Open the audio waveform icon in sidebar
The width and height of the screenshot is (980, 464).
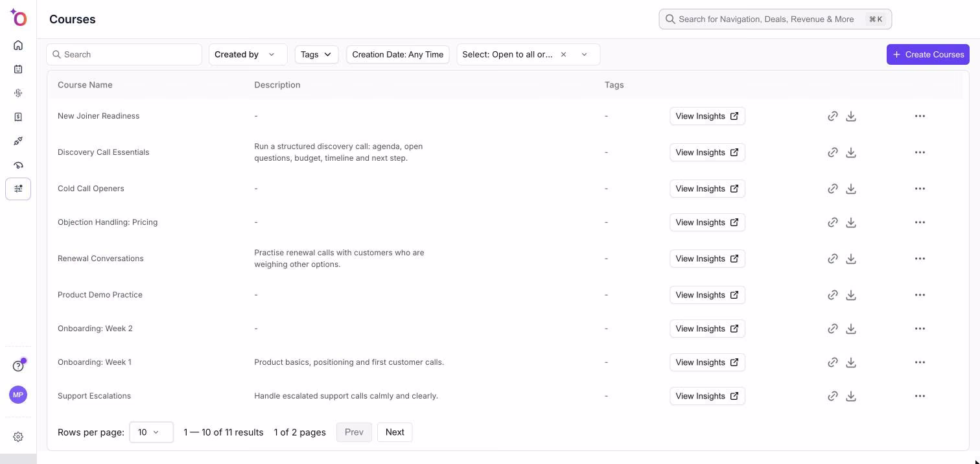click(18, 93)
